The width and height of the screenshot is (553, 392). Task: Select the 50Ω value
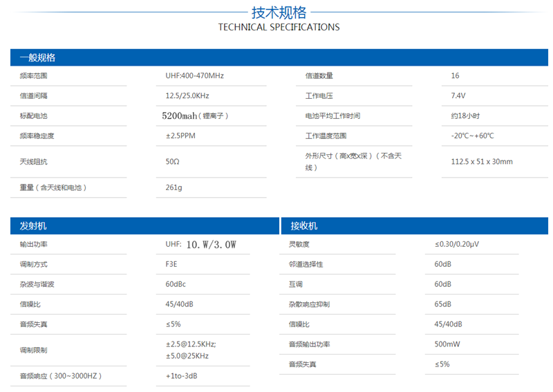(172, 162)
